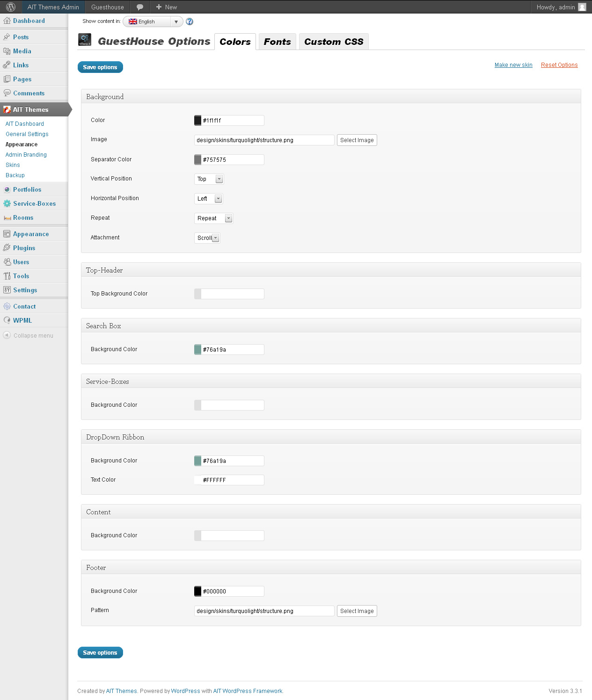Click the Rooms bed icon in sidebar
This screenshot has height=700, width=592.
(7, 218)
